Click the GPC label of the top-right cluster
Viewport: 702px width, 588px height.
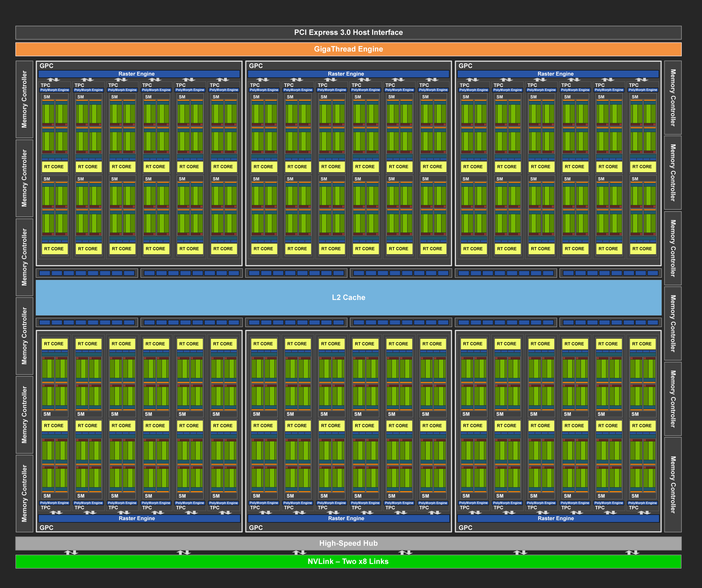point(465,66)
